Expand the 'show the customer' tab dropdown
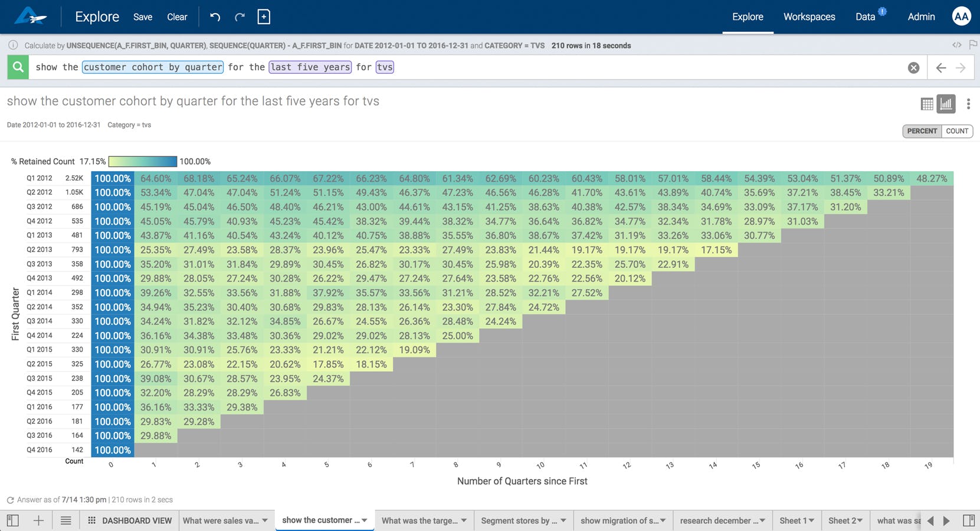The height and width of the screenshot is (531, 980). click(x=365, y=520)
